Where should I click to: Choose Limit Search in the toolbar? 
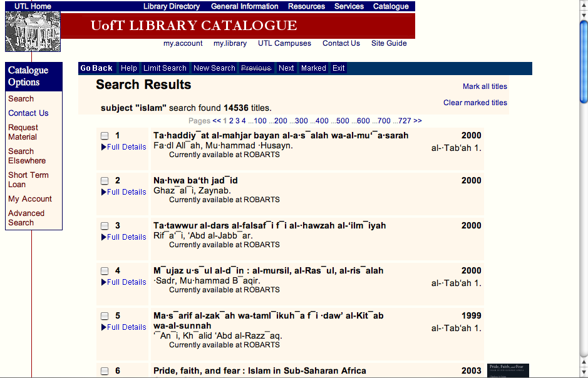[165, 68]
